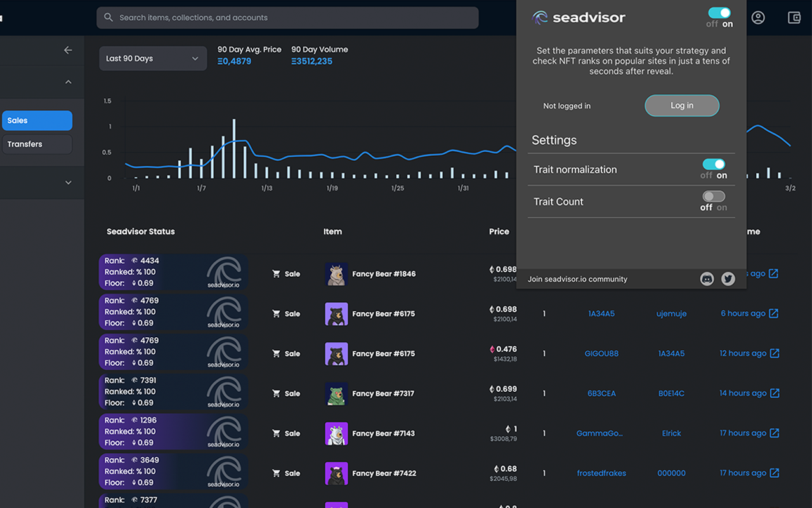The height and width of the screenshot is (508, 812).
Task: Open the user account profile icon
Action: point(758,18)
